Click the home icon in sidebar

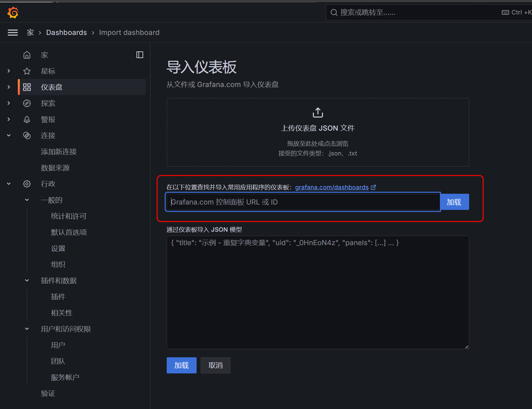tap(27, 55)
